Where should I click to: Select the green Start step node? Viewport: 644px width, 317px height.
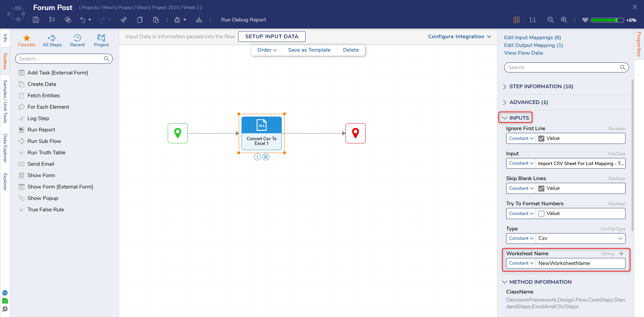click(x=178, y=133)
